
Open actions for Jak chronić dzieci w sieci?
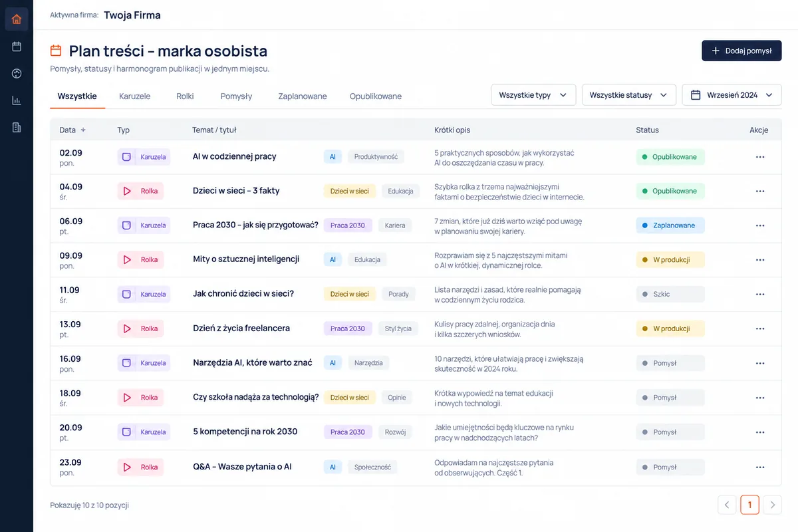(x=760, y=294)
